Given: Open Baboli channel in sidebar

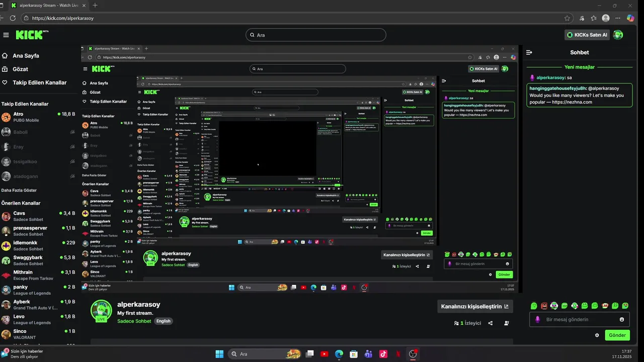Looking at the screenshot, I should (38, 132).
